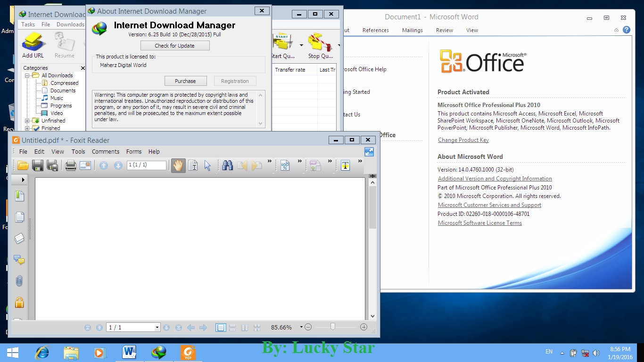Save the PDF using the Foxit Save icon
Image resolution: width=644 pixels, height=362 pixels.
(x=38, y=165)
